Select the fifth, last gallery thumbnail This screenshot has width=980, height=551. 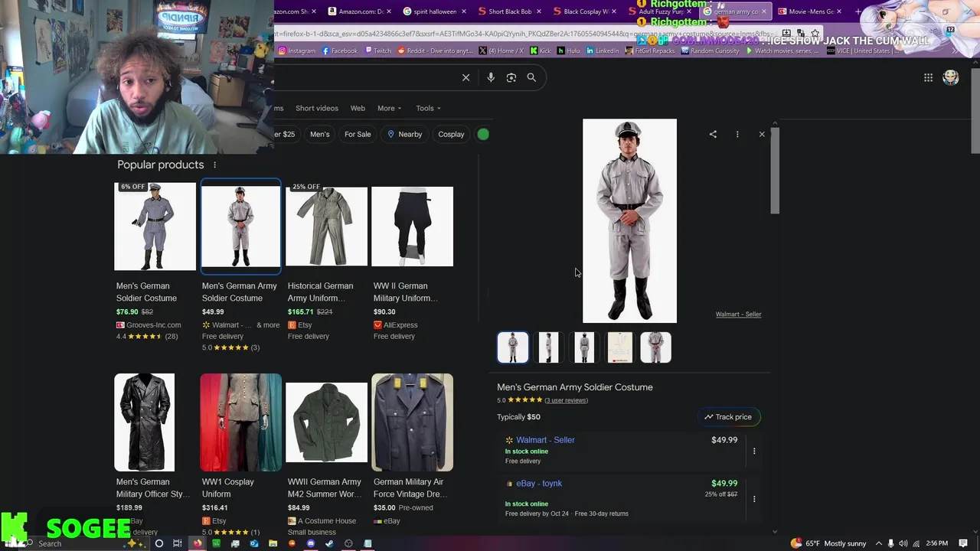tap(656, 347)
